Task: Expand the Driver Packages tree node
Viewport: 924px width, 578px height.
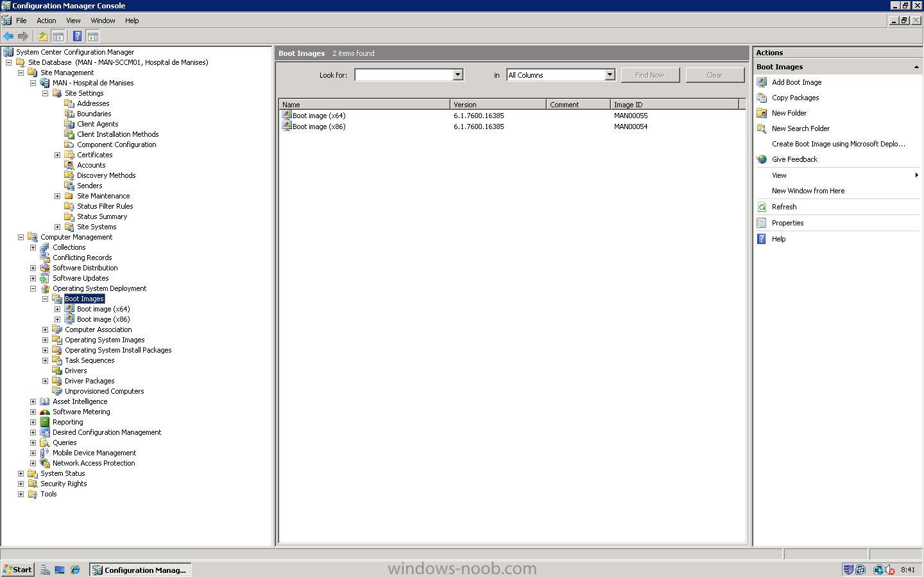Action: pos(45,381)
